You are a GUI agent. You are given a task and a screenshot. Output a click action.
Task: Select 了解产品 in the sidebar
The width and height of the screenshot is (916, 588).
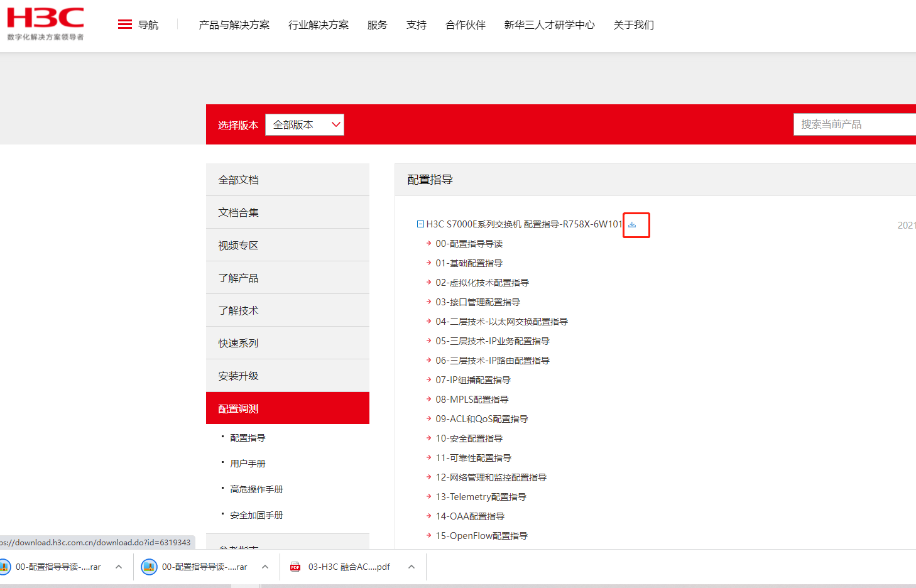[x=288, y=278]
